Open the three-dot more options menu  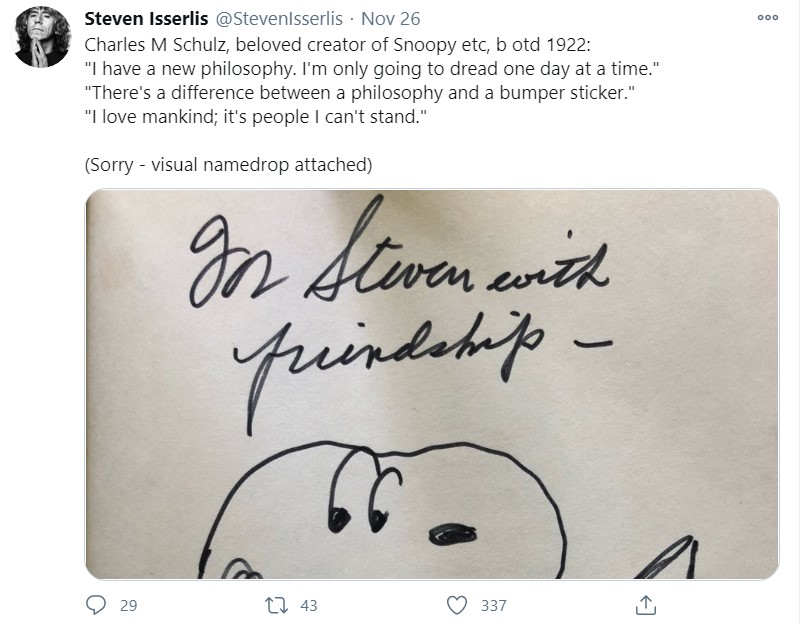click(x=767, y=19)
